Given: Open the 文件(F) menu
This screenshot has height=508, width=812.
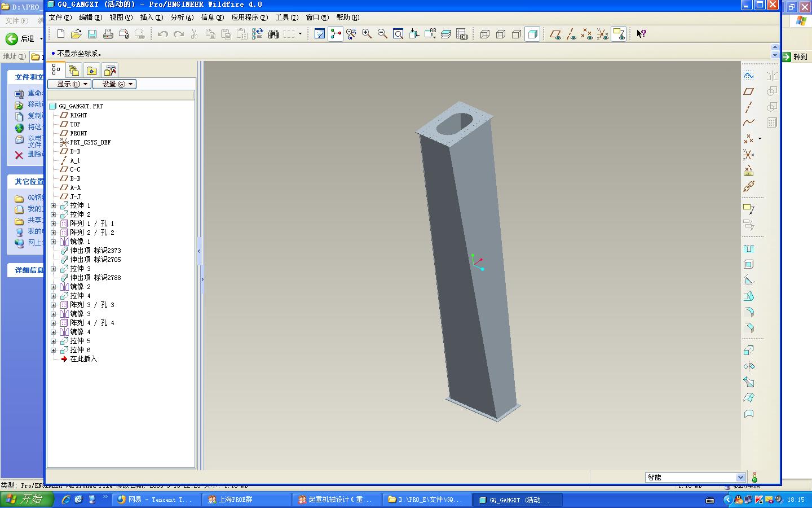Looking at the screenshot, I should point(60,17).
